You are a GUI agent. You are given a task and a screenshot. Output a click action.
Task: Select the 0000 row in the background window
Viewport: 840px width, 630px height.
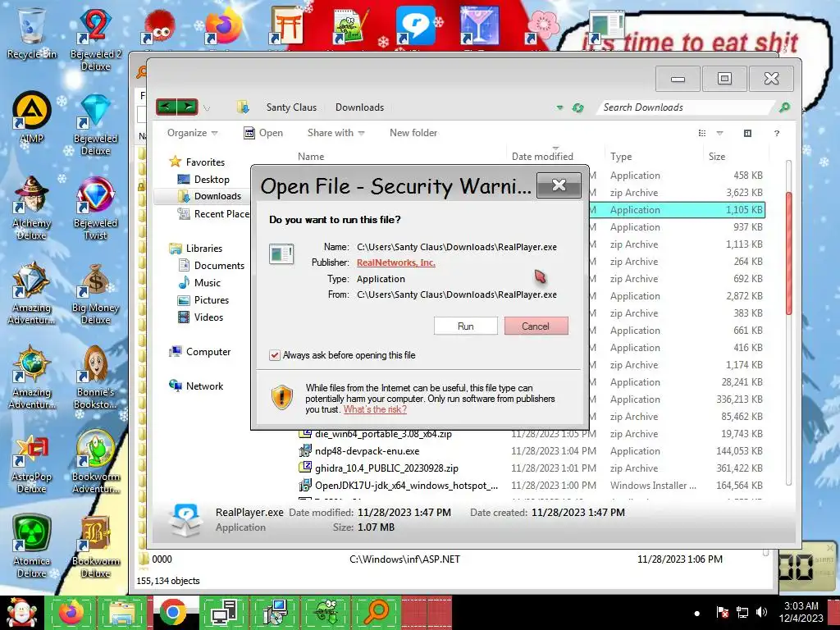pyautogui.click(x=453, y=559)
